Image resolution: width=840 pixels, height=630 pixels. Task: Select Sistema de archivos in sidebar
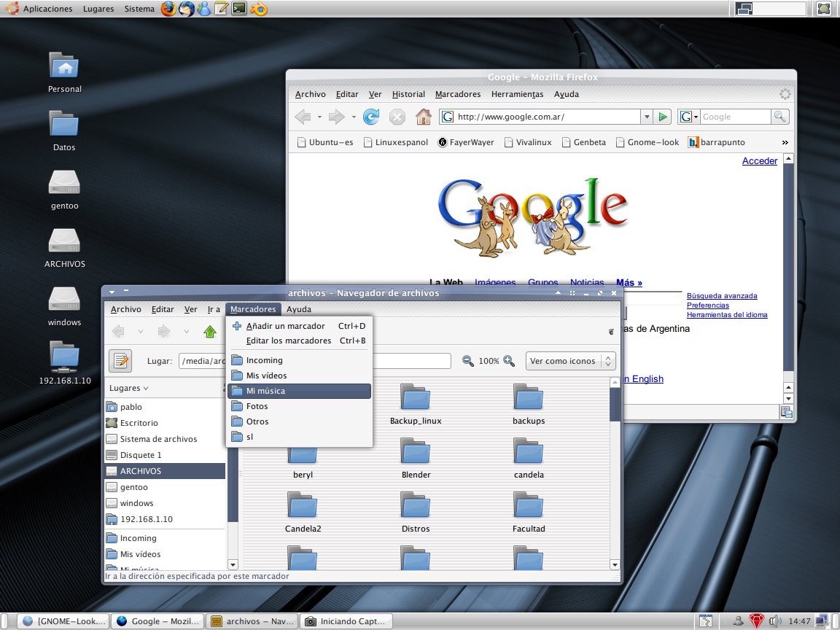pyautogui.click(x=165, y=439)
